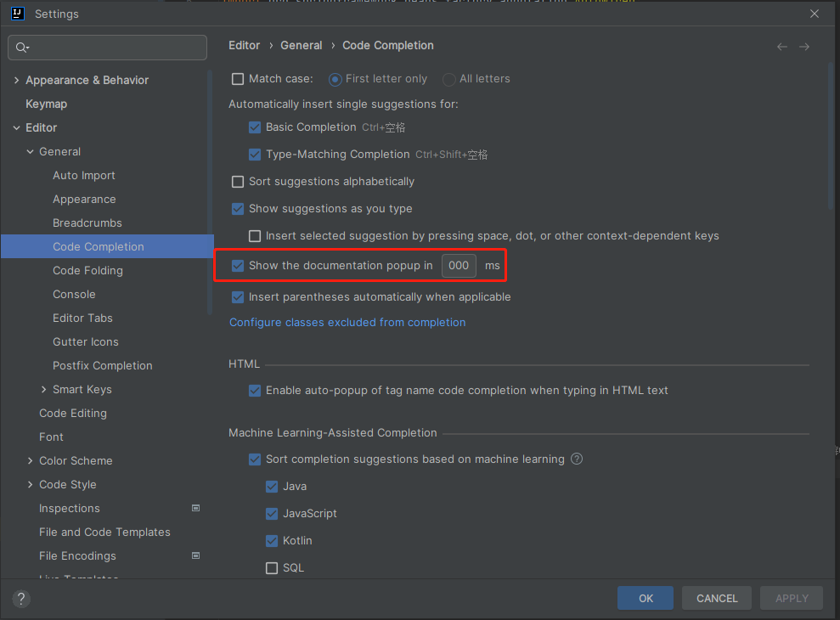Viewport: 840px width, 620px height.
Task: Expand the Color Scheme node
Action: (31, 461)
